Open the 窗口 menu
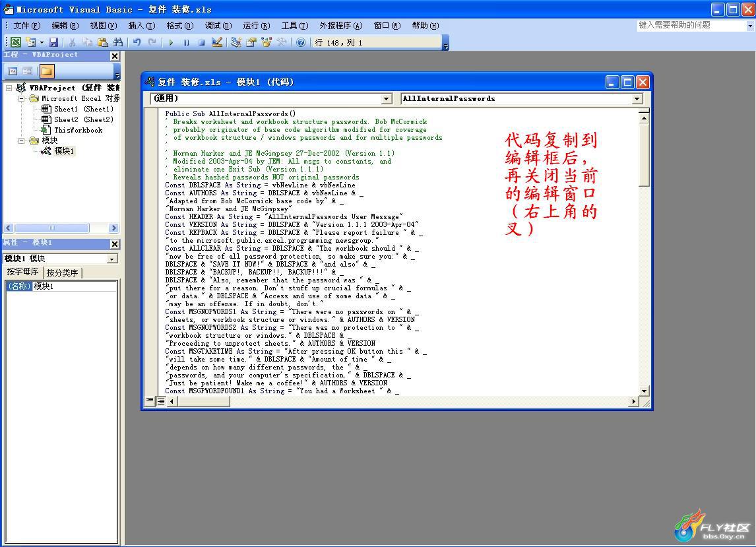 (387, 26)
